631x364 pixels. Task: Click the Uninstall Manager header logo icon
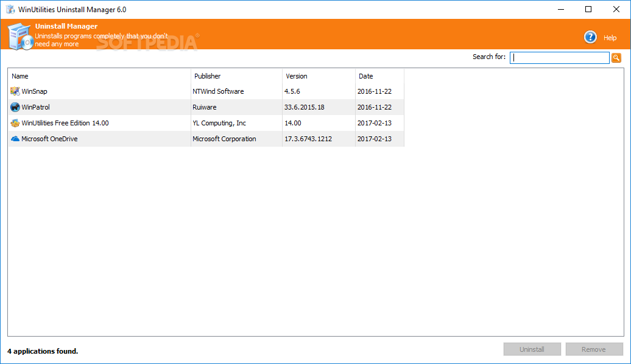[19, 37]
